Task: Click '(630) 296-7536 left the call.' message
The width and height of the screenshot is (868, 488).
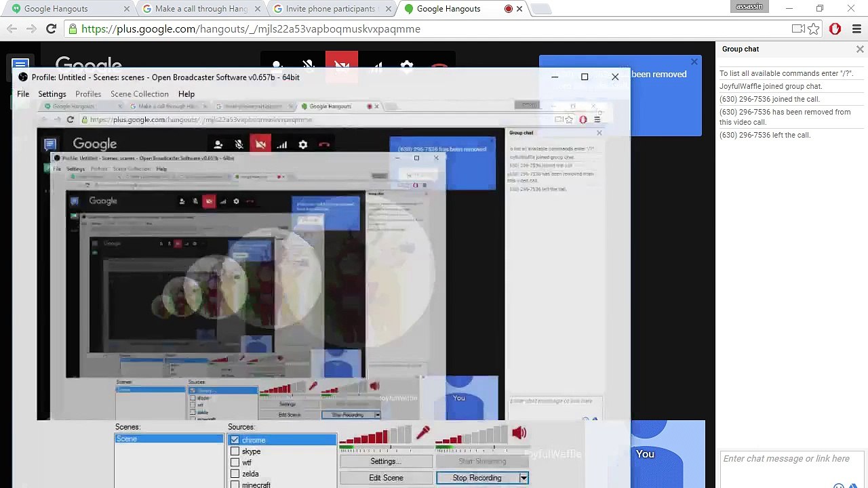Action: coord(765,135)
